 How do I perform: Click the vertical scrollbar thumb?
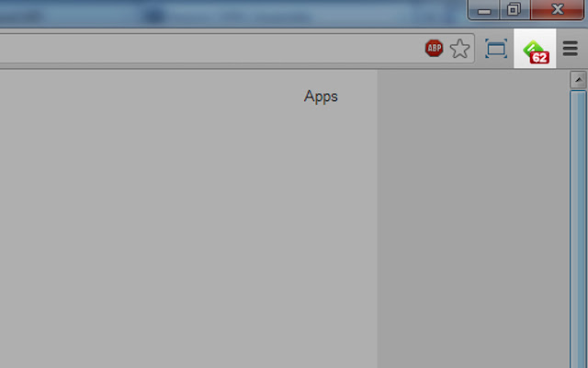[578, 229]
